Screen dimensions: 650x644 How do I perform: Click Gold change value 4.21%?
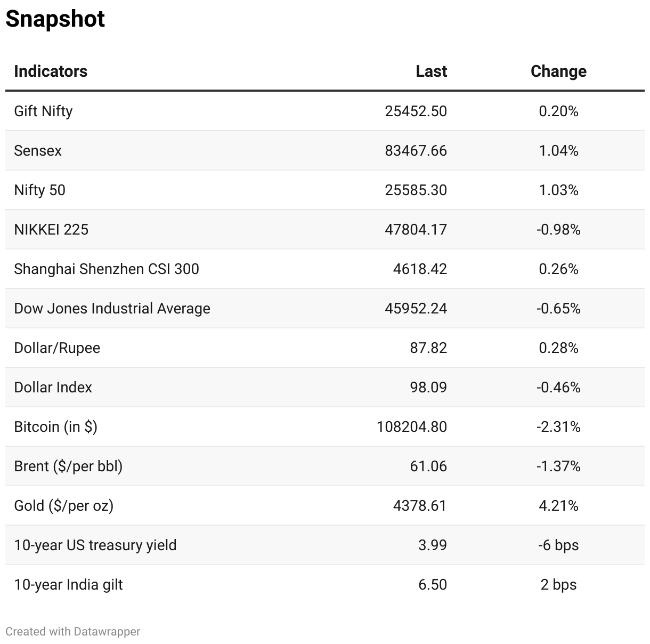click(x=558, y=506)
